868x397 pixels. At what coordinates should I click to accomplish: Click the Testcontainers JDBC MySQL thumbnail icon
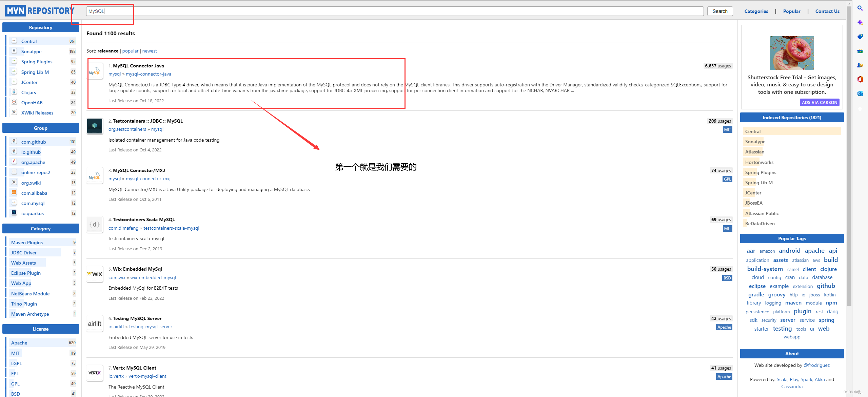click(95, 126)
